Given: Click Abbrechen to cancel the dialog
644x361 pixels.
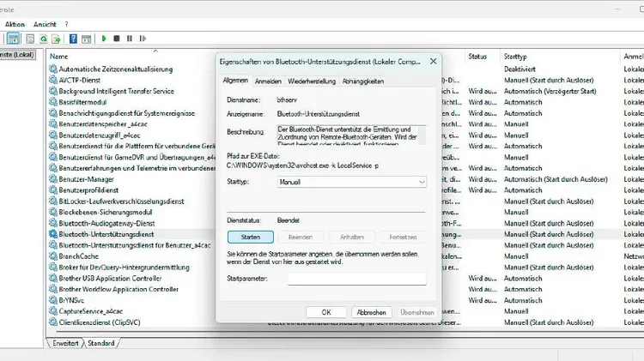Looking at the screenshot, I should click(x=371, y=312).
